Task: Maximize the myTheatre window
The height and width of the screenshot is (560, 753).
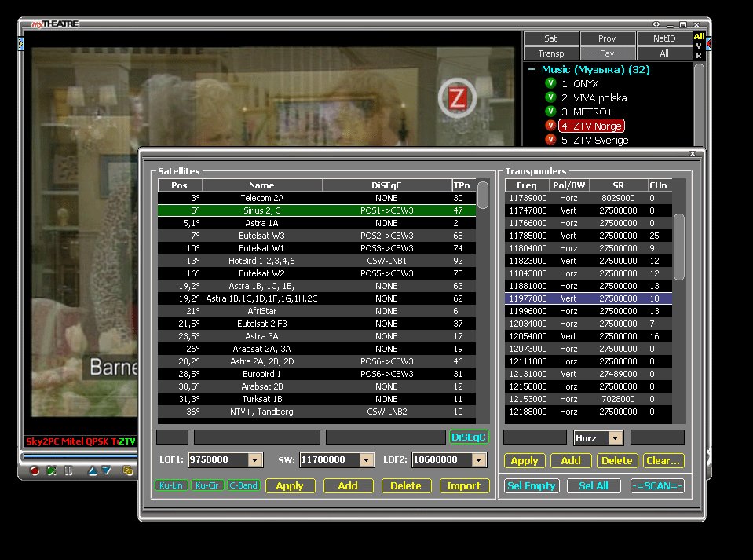Action: click(x=683, y=24)
